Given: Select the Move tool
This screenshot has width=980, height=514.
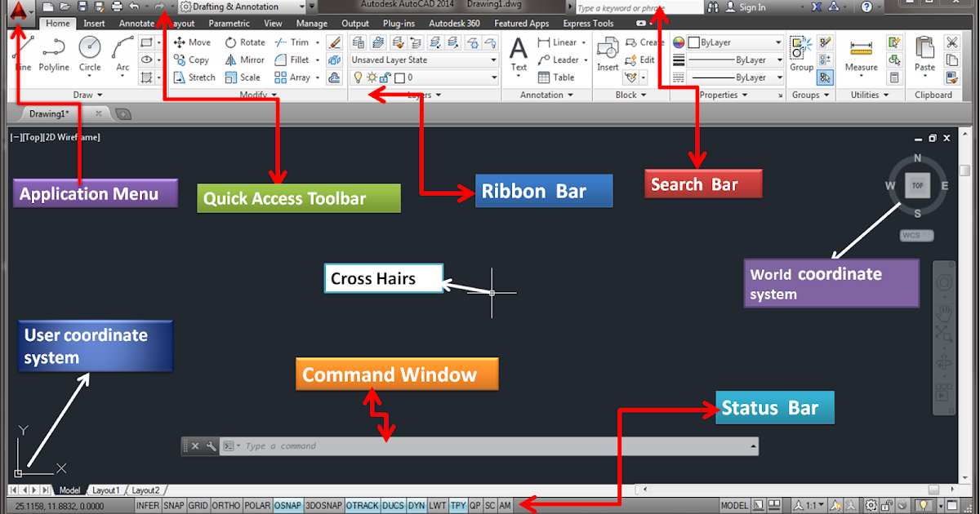Looking at the screenshot, I should [192, 42].
